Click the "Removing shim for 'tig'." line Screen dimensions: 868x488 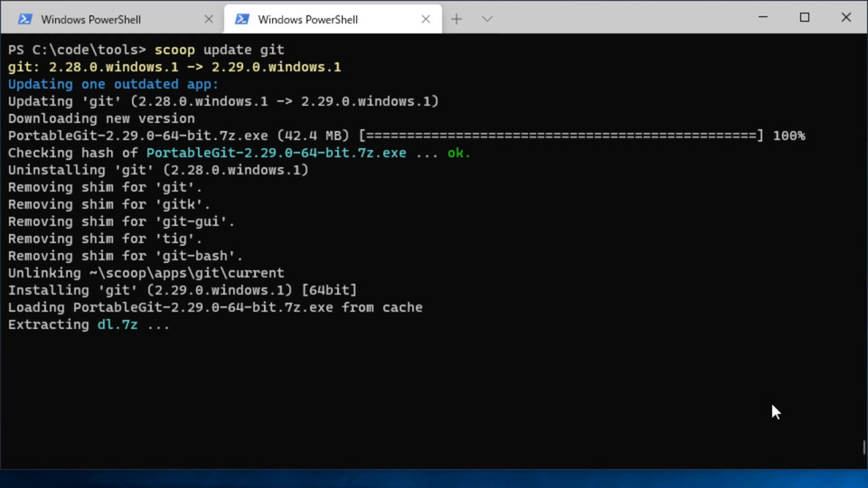105,239
